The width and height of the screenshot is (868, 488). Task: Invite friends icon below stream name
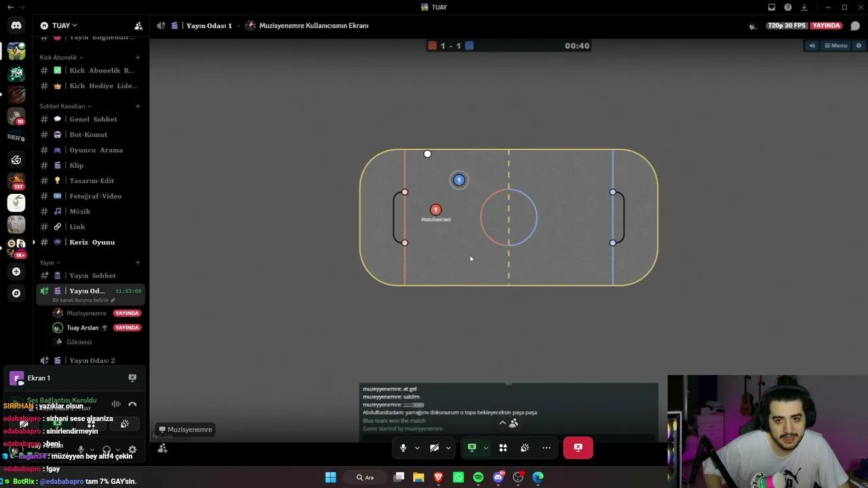[x=163, y=449]
